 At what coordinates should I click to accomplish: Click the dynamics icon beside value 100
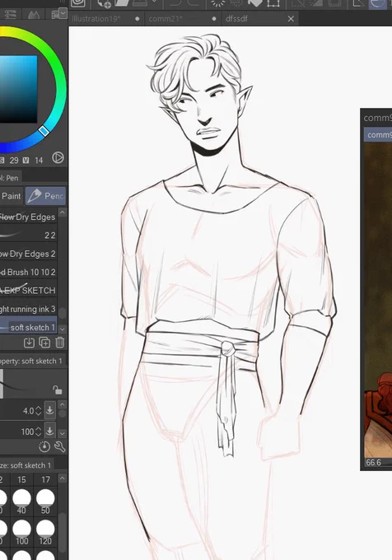pyautogui.click(x=49, y=431)
